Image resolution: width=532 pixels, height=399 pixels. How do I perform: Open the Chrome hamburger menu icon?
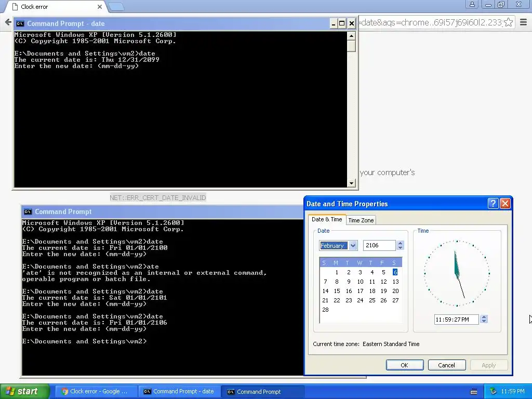524,22
